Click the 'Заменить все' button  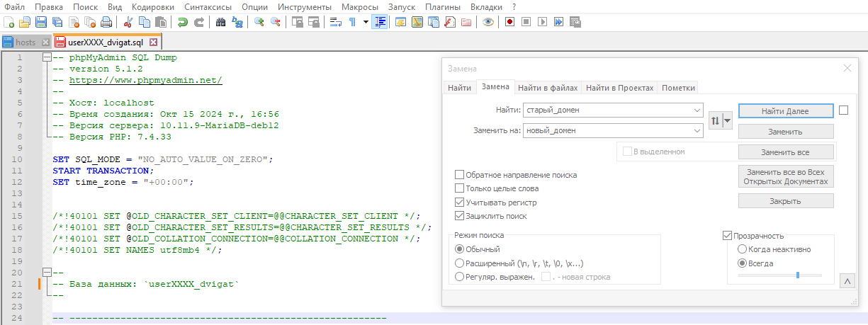785,152
